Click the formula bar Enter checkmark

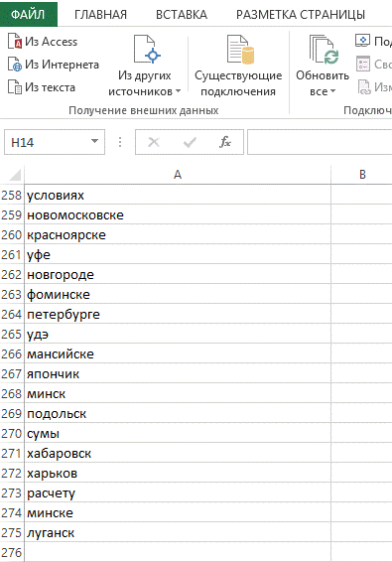(x=190, y=142)
